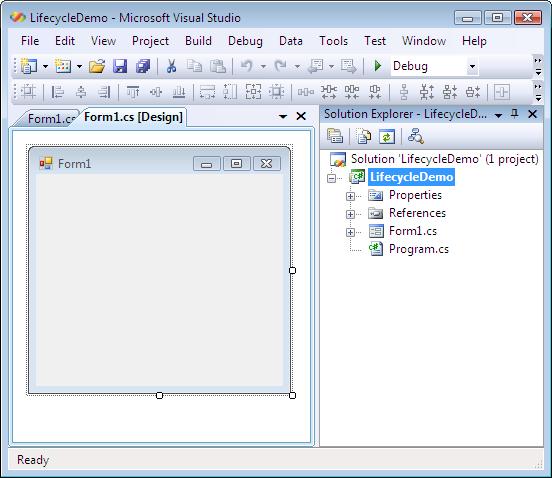The width and height of the screenshot is (552, 478).
Task: Open the File menu
Action: point(30,41)
